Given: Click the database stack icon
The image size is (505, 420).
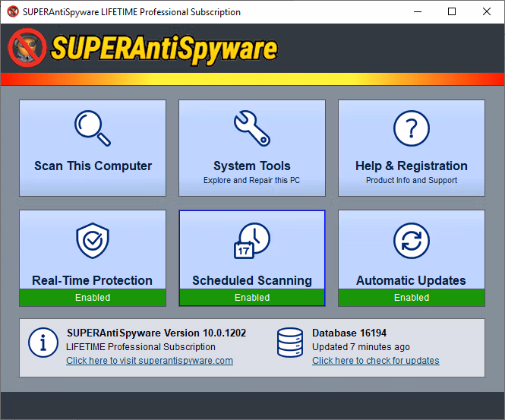Looking at the screenshot, I should tap(290, 343).
